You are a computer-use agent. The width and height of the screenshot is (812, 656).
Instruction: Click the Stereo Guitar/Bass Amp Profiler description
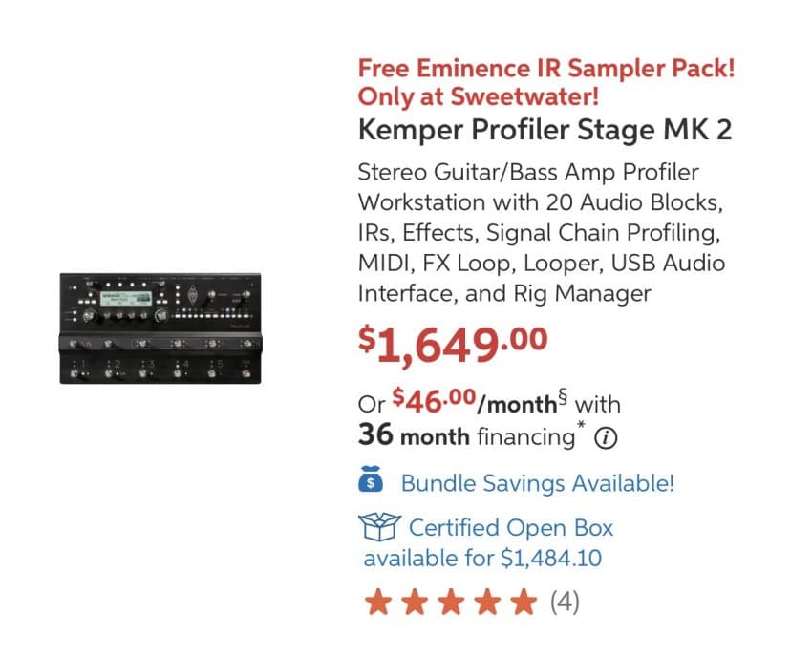[x=541, y=232]
